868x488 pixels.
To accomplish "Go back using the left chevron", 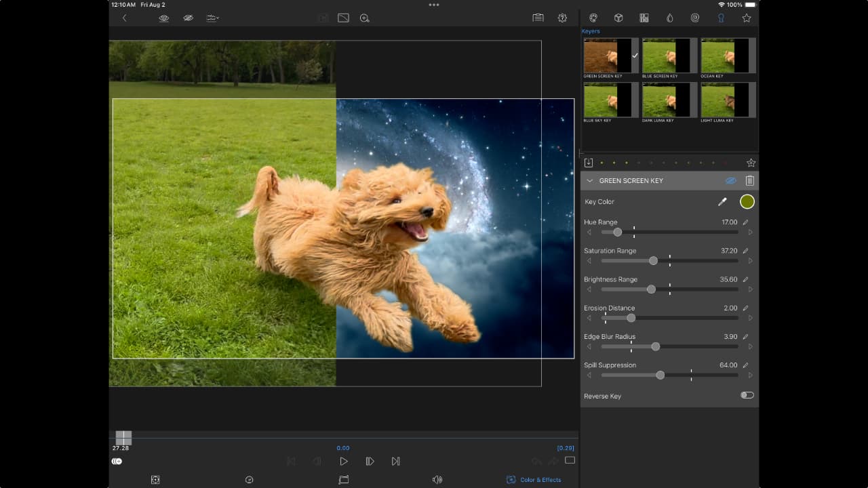I will coord(125,18).
